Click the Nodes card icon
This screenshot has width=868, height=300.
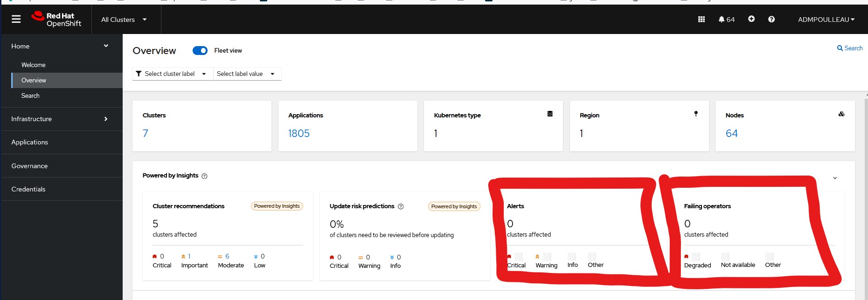pos(841,114)
